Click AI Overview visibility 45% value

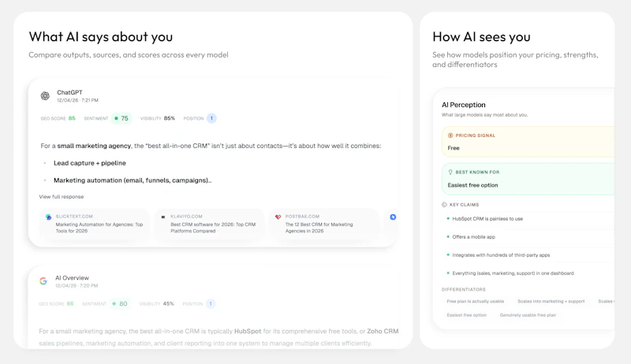click(x=168, y=304)
